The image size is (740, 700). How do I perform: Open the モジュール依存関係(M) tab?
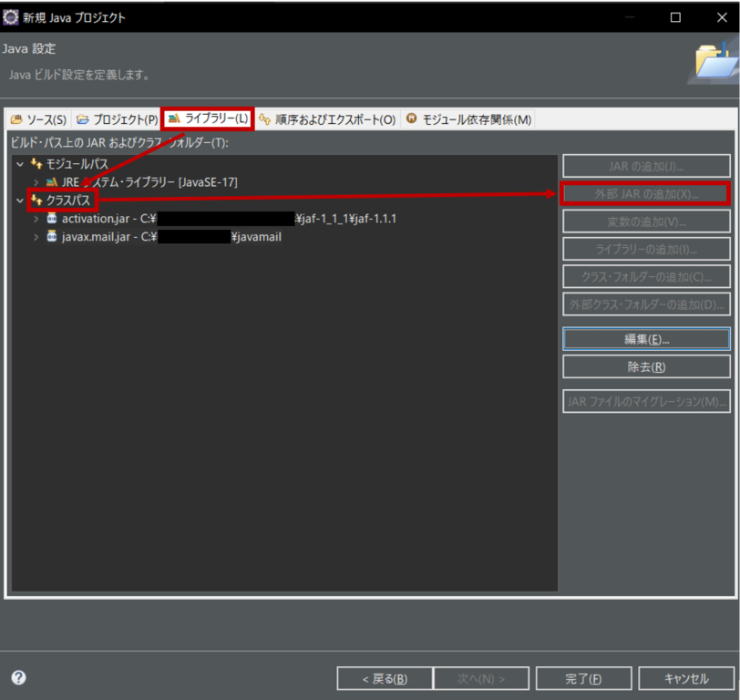(469, 119)
